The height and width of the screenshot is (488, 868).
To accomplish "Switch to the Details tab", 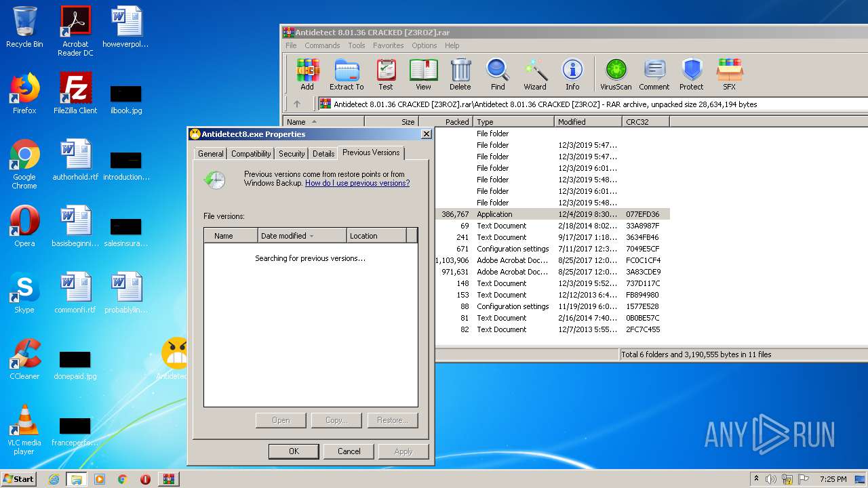I will tap(323, 154).
